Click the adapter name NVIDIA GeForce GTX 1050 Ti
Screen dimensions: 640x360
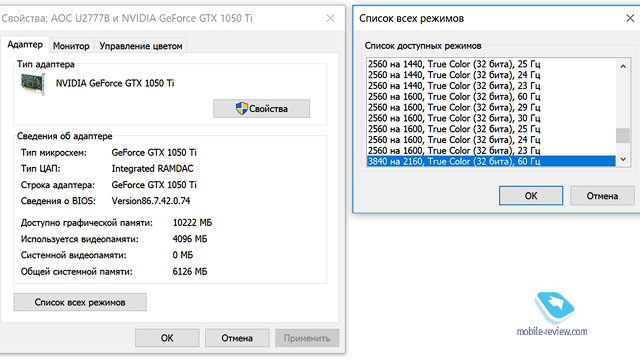tap(115, 83)
